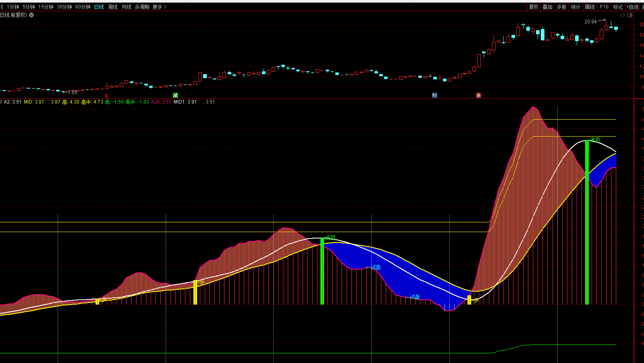
Task: Select the 60分钟 period tab
Action: coord(83,7)
